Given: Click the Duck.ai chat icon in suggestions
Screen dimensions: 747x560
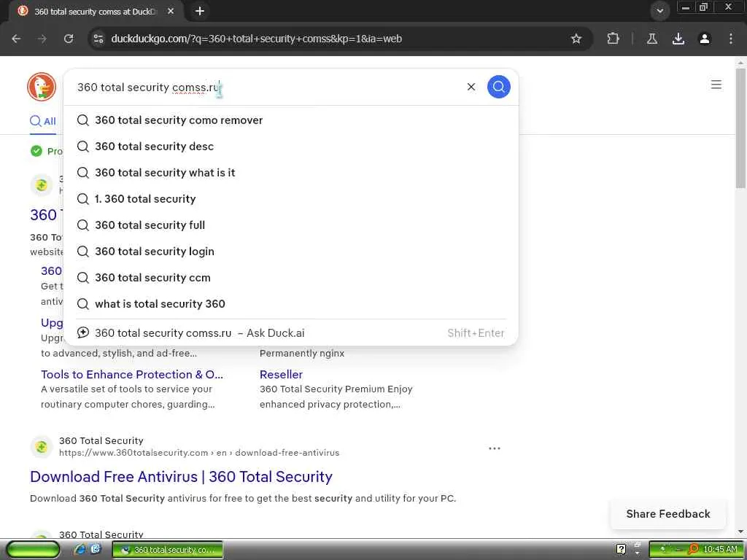Looking at the screenshot, I should pyautogui.click(x=83, y=332).
